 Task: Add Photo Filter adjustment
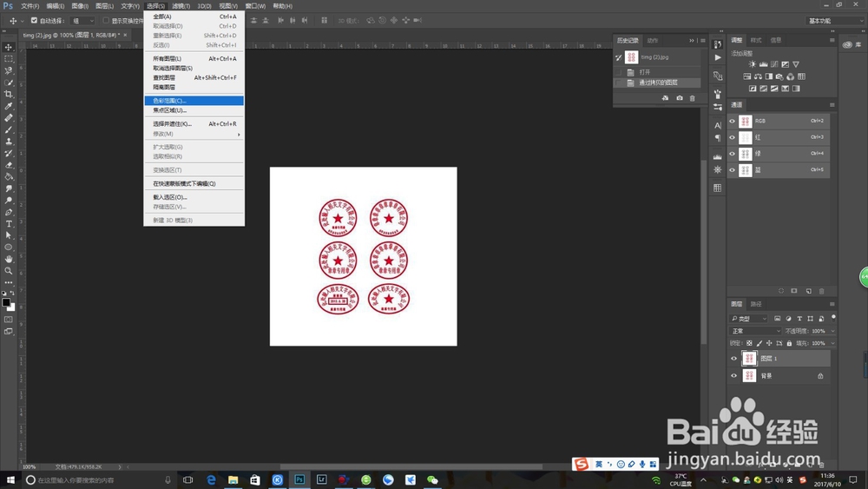coord(779,76)
